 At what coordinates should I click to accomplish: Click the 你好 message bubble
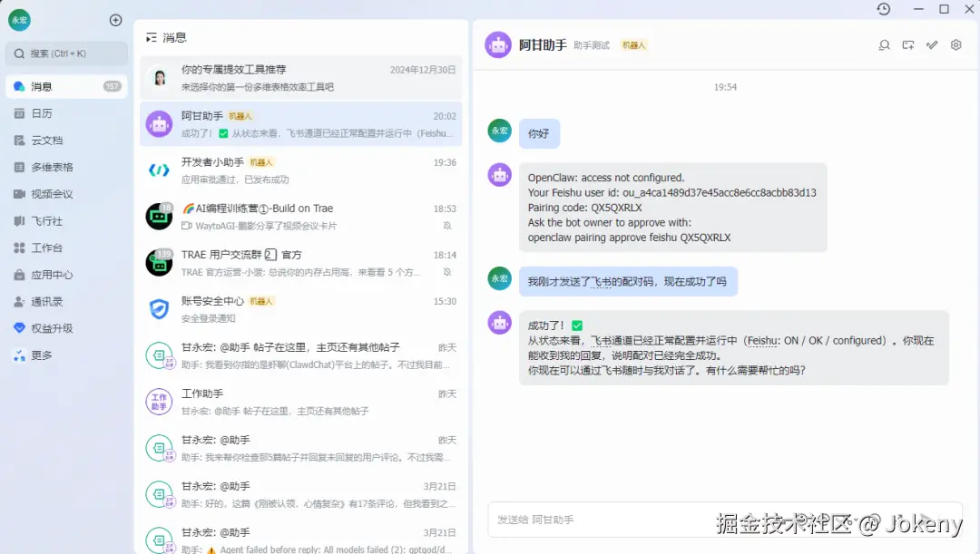(539, 133)
